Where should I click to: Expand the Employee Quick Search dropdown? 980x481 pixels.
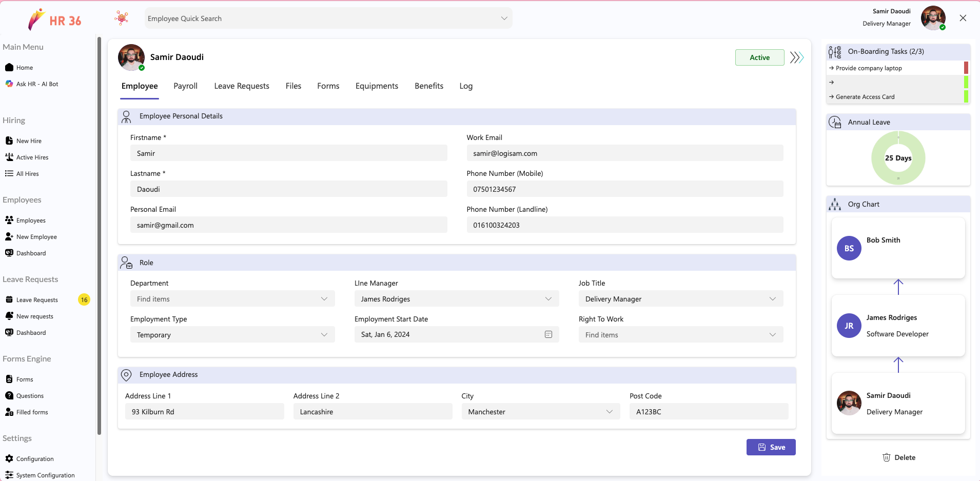(328, 18)
